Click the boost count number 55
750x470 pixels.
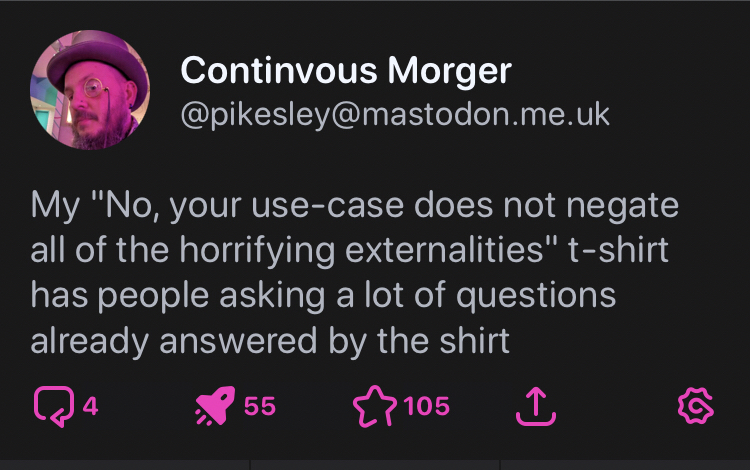[259, 406]
